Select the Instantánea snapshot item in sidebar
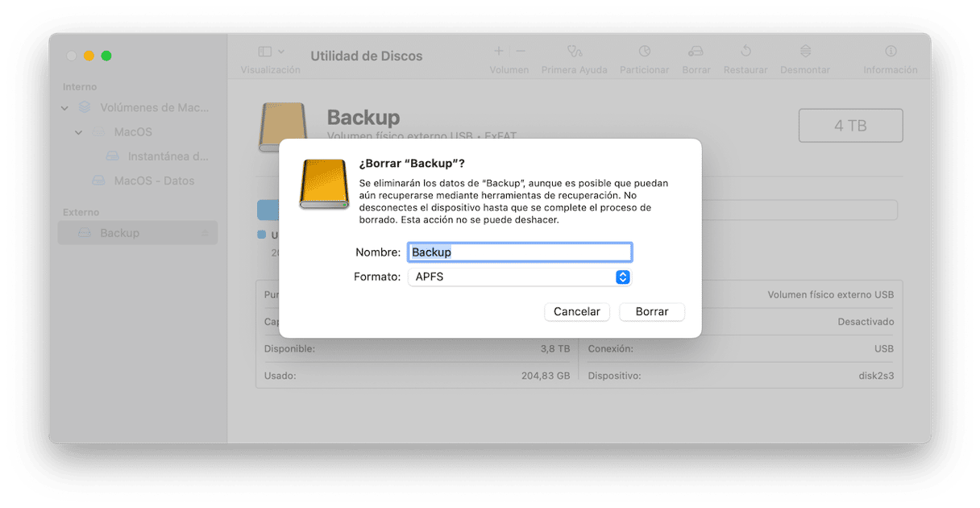The image size is (980, 508). tap(168, 156)
